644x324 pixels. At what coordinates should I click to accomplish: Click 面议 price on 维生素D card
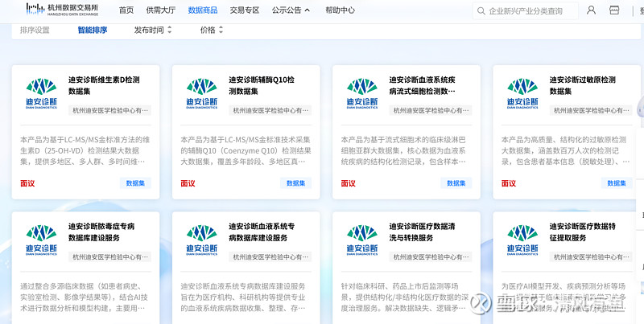[27, 183]
